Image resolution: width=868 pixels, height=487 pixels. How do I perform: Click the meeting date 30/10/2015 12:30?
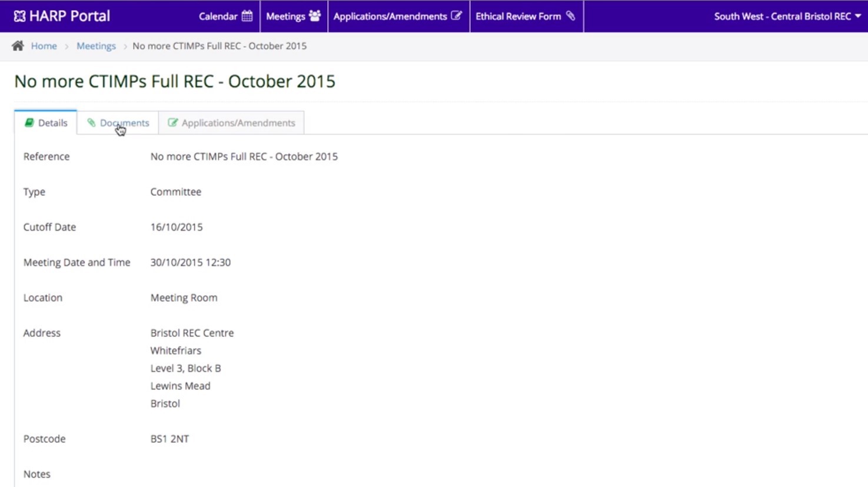[191, 262]
